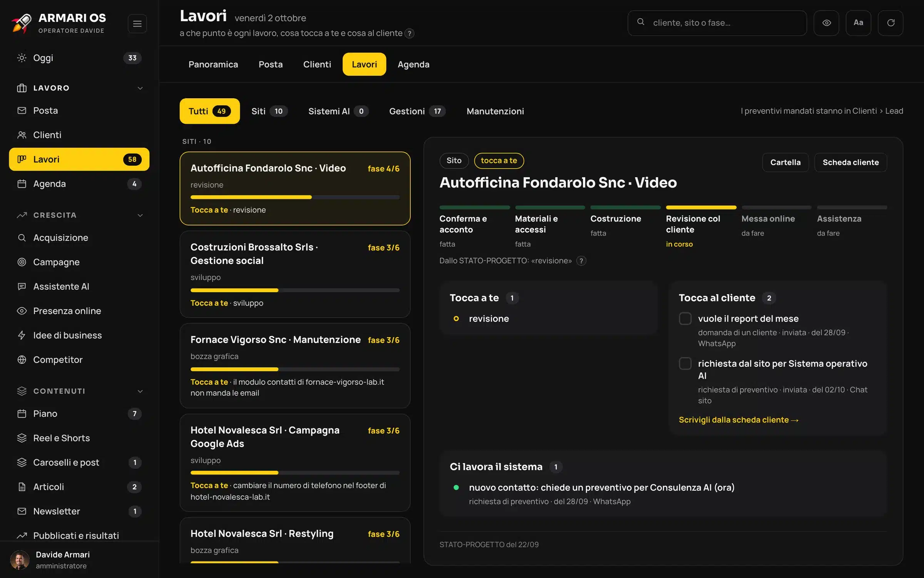
Task: Check 'vuole il report del mese' checkbox
Action: [685, 319]
